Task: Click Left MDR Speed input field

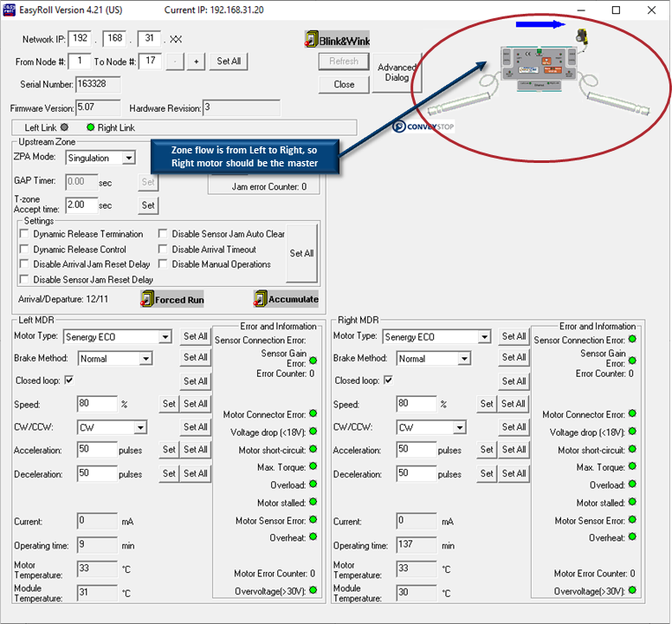Action: pyautogui.click(x=97, y=404)
